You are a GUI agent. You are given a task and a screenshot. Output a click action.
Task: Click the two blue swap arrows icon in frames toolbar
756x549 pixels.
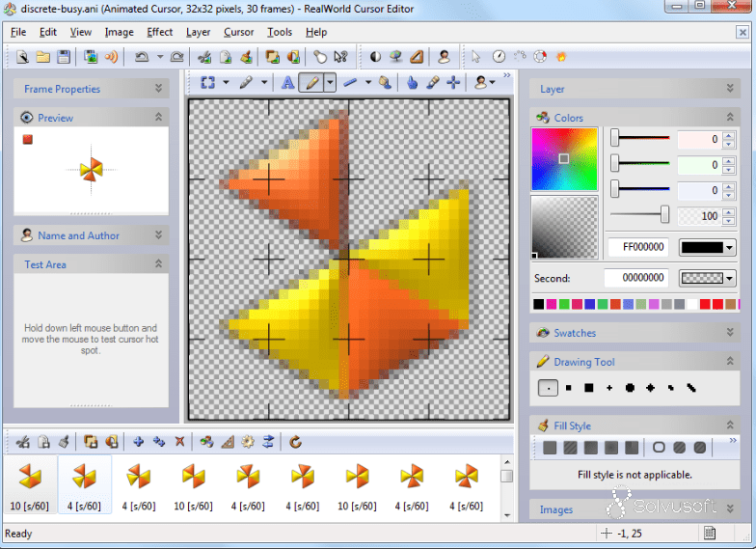(268, 442)
